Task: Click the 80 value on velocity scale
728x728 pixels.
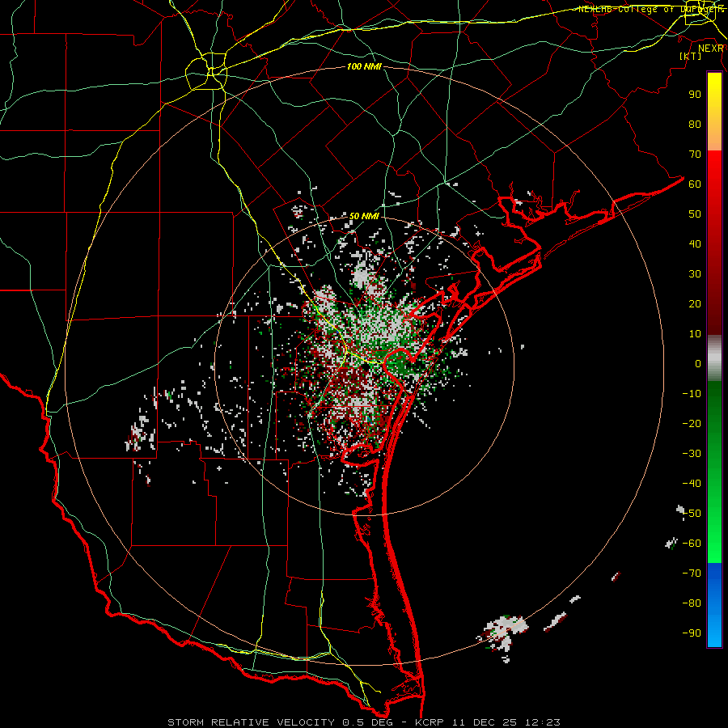Action: 695,125
